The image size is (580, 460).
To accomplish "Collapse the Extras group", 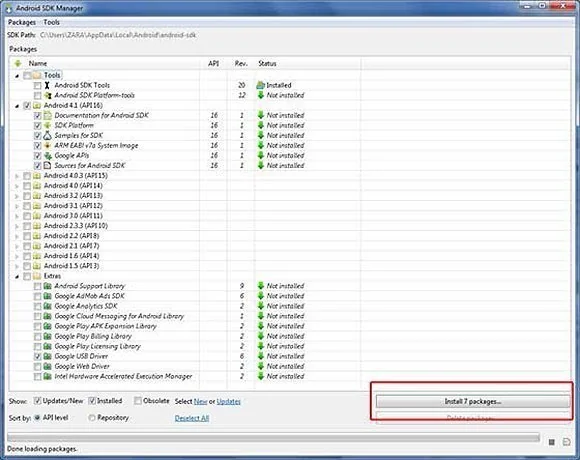I will pos(17,277).
